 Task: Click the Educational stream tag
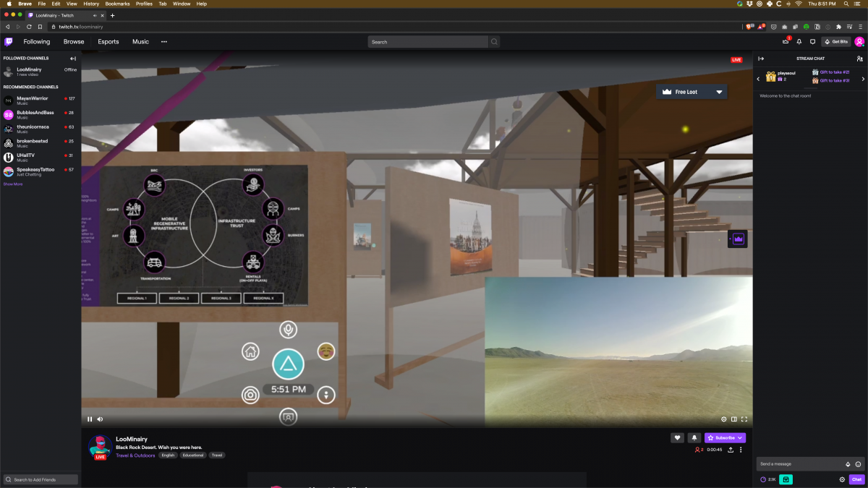point(193,455)
